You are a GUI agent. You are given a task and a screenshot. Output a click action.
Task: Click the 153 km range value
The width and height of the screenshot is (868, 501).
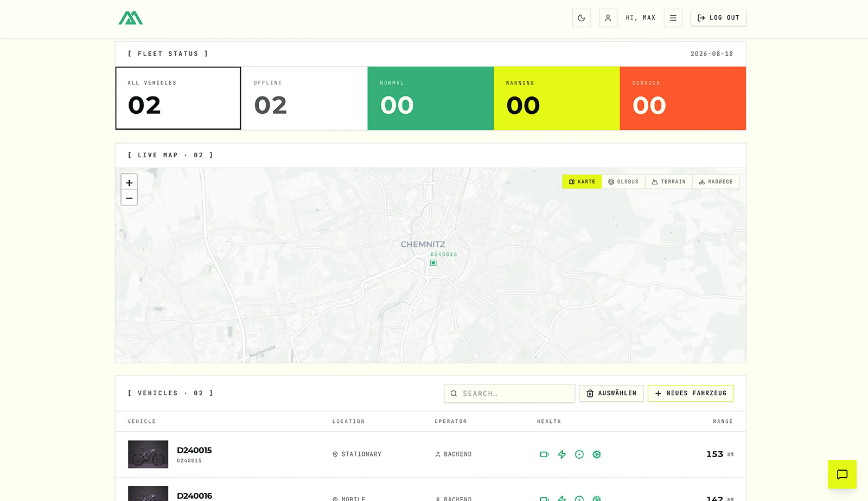720,454
